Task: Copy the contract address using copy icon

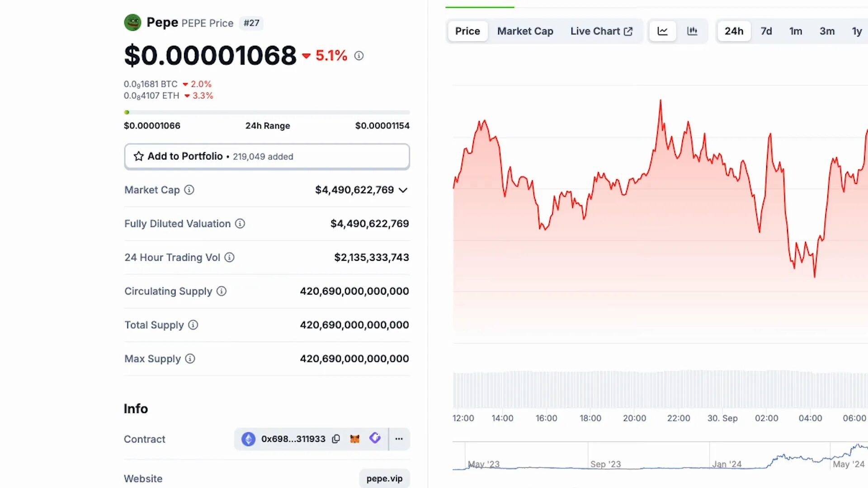Action: pyautogui.click(x=336, y=439)
